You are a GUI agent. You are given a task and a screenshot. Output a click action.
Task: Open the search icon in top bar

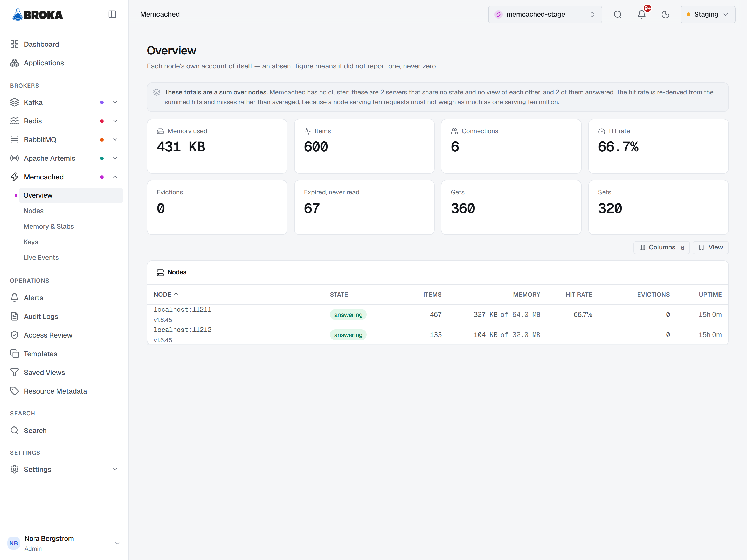(x=618, y=14)
